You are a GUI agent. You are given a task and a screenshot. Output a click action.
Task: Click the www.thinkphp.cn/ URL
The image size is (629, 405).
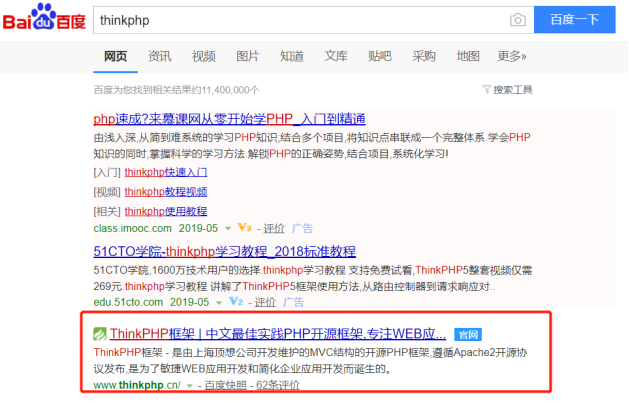click(137, 385)
